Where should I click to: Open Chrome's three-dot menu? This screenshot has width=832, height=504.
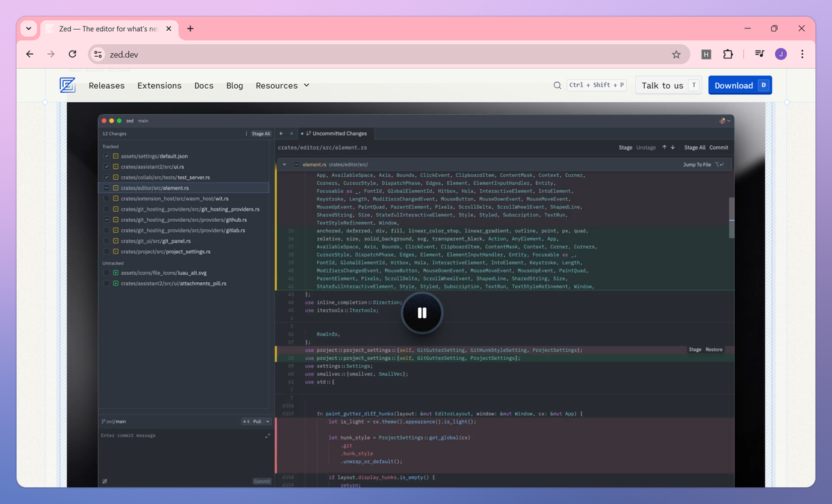[x=802, y=54]
